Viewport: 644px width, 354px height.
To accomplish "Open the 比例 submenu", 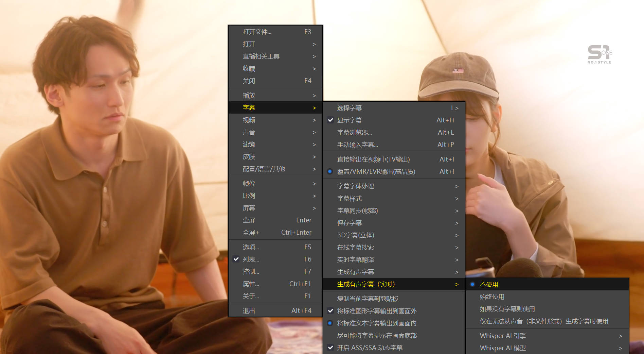I will tap(275, 196).
